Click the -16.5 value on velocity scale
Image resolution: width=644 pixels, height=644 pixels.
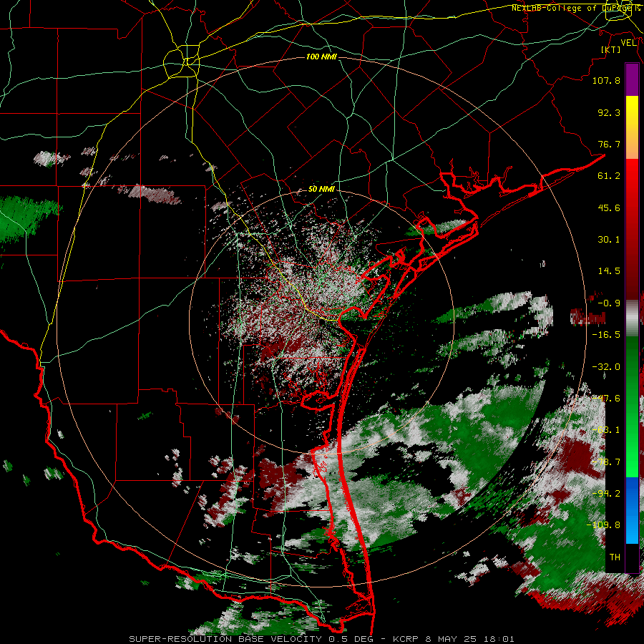tap(606, 335)
